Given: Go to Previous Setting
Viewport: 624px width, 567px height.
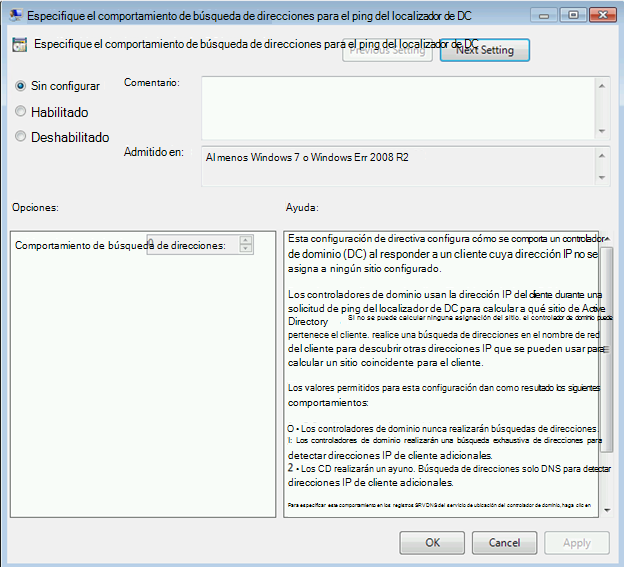Looking at the screenshot, I should [x=387, y=52].
